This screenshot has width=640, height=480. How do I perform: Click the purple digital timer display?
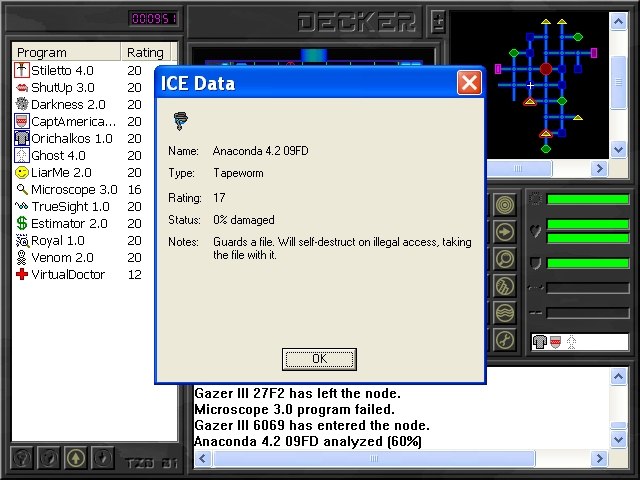pos(153,18)
